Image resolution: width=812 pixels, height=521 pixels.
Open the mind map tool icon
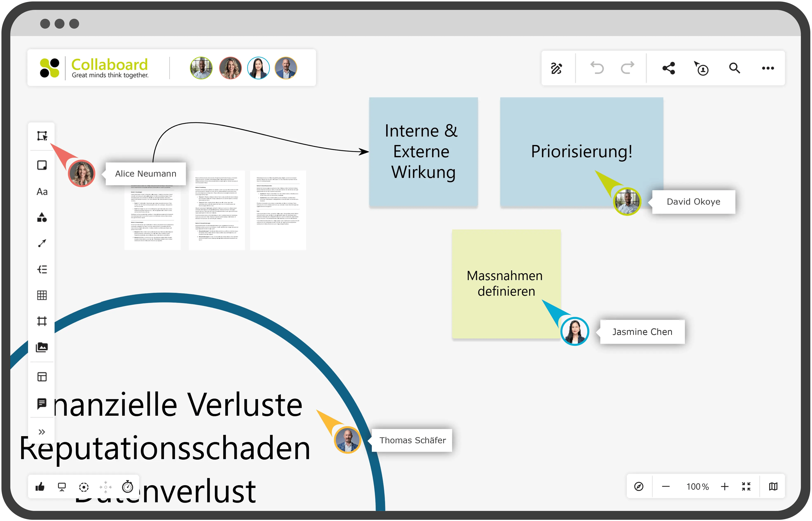pyautogui.click(x=42, y=269)
